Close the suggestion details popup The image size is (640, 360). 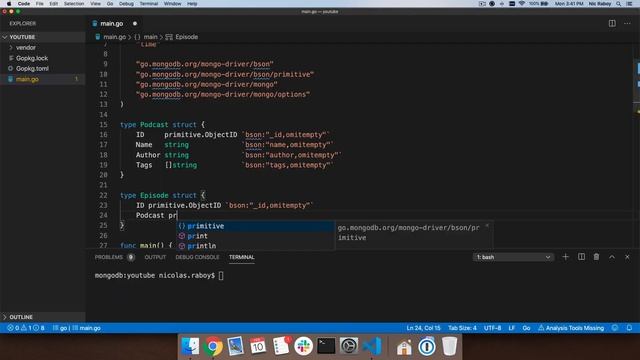click(x=487, y=226)
